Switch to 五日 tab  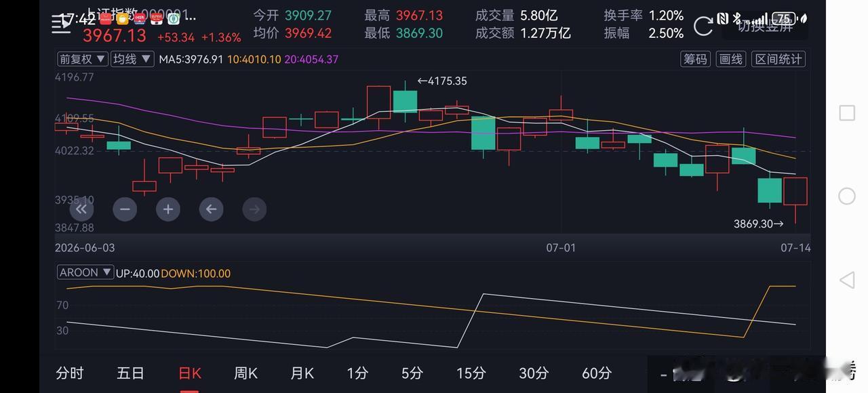coord(130,373)
